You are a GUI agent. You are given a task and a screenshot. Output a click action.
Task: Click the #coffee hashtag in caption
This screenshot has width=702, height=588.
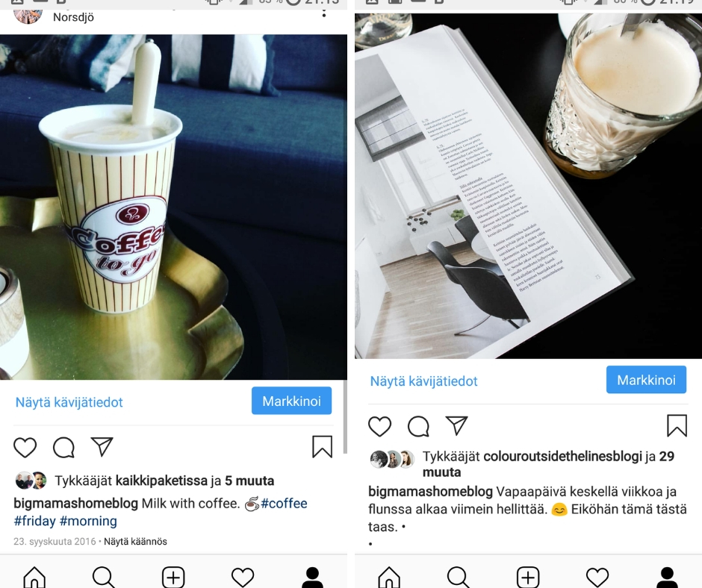tap(284, 504)
